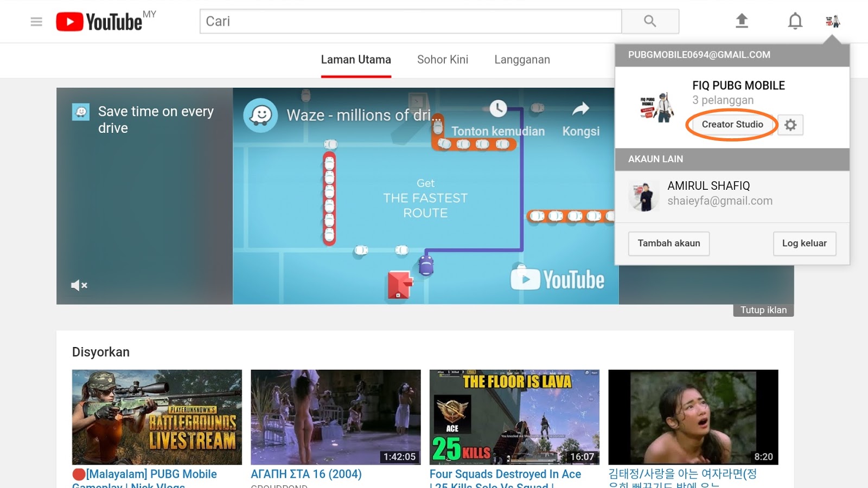The image size is (868, 488).
Task: Unmute the ad video speaker icon
Action: tap(79, 285)
